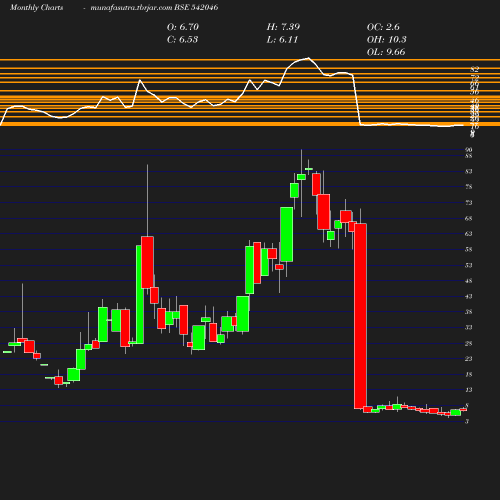Click the 90 price axis label
Viewport: 500px width, 500px height.
point(469,150)
